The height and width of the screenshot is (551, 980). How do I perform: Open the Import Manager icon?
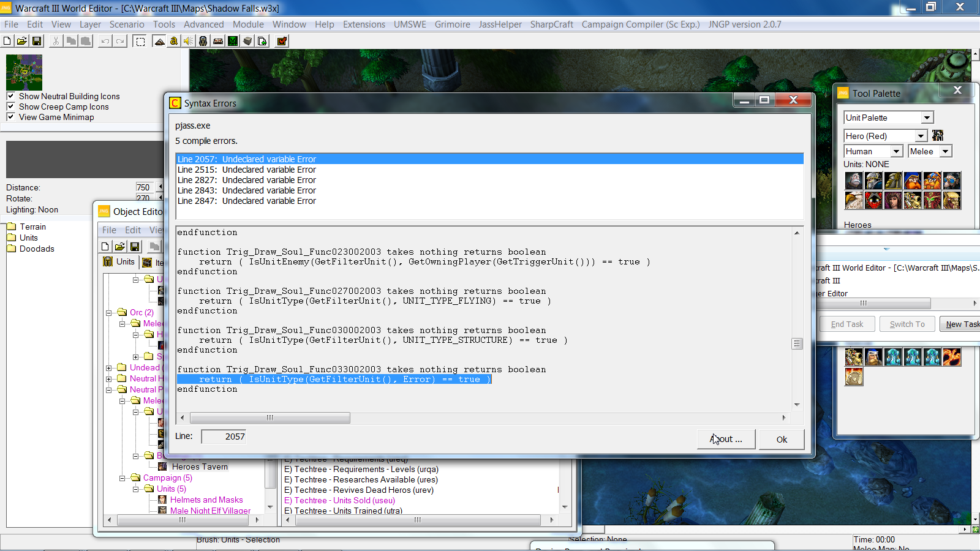[262, 41]
